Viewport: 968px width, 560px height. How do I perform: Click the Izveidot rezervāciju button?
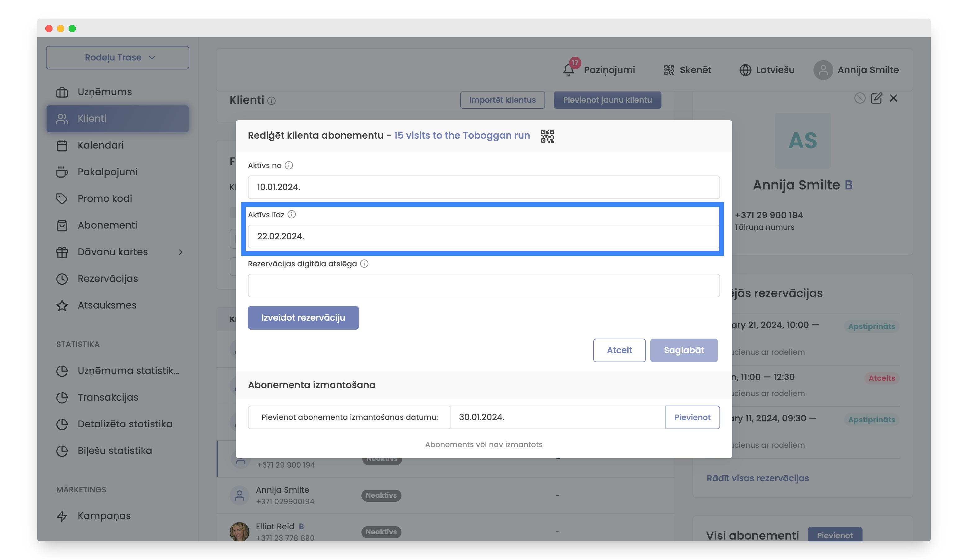click(x=303, y=318)
